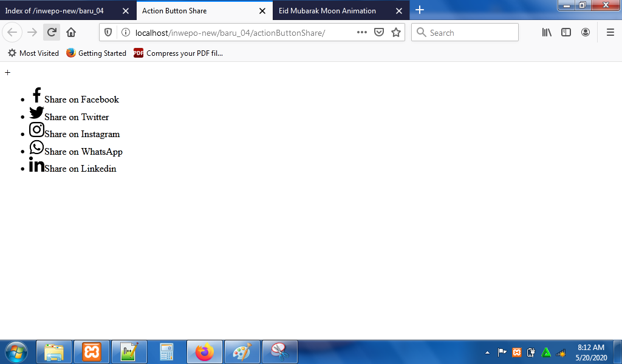Reload the current page
622x364 pixels.
(x=52, y=33)
